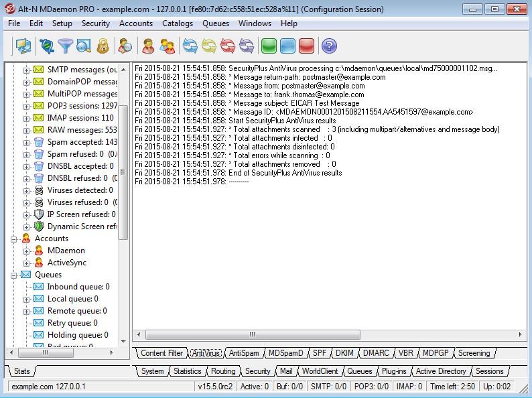Open the funnel filter toolbar icon
Viewport: 532px width, 398px height.
click(65, 46)
